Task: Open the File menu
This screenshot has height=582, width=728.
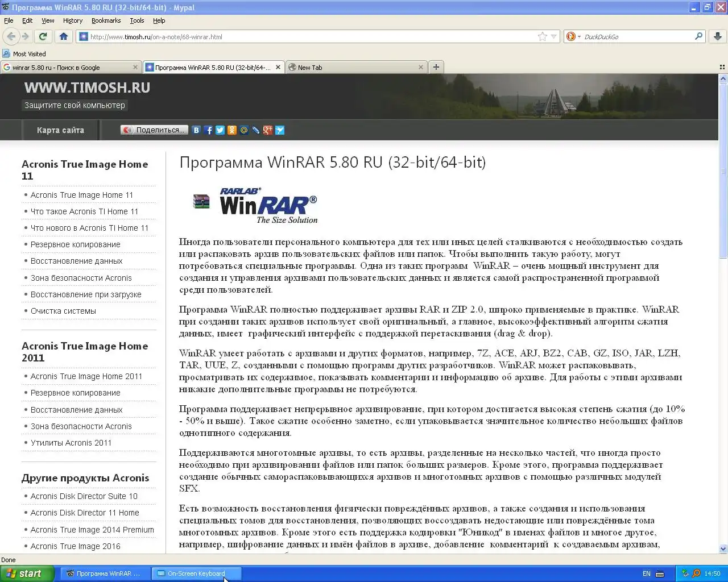Action: tap(9, 20)
